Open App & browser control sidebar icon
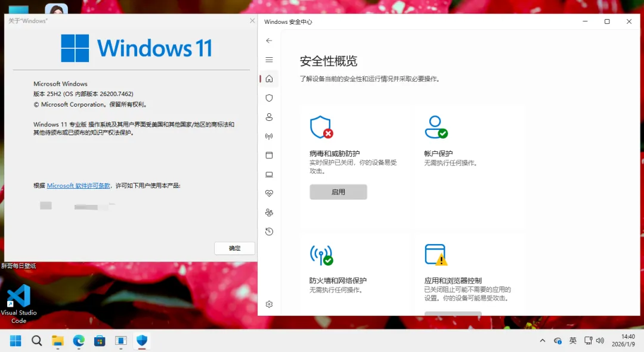Image resolution: width=644 pixels, height=352 pixels. click(x=269, y=155)
